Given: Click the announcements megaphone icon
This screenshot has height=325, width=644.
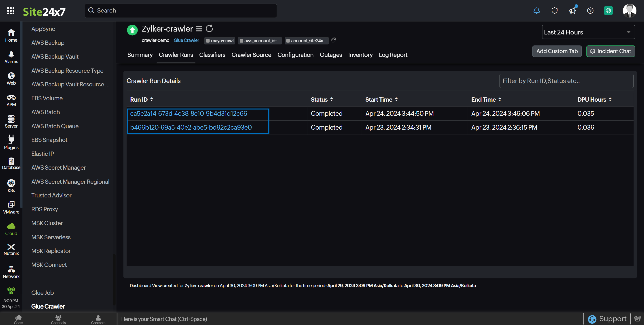Looking at the screenshot, I should [x=572, y=11].
